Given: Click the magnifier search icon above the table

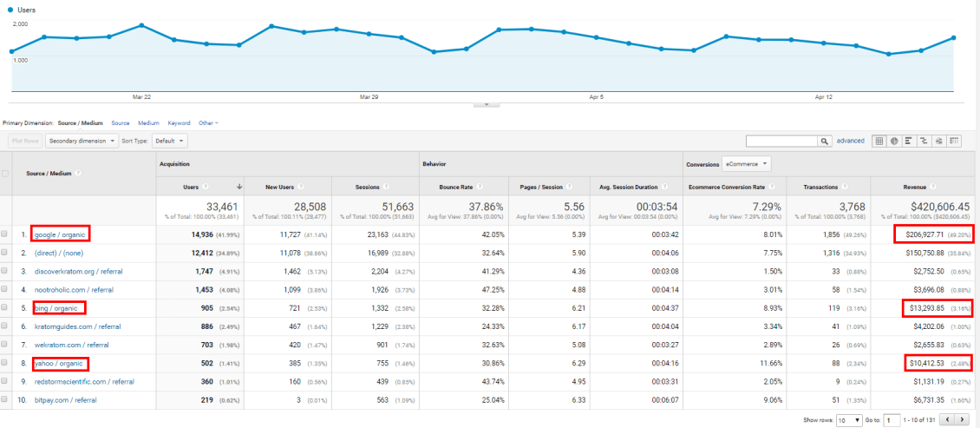Looking at the screenshot, I should 825,141.
